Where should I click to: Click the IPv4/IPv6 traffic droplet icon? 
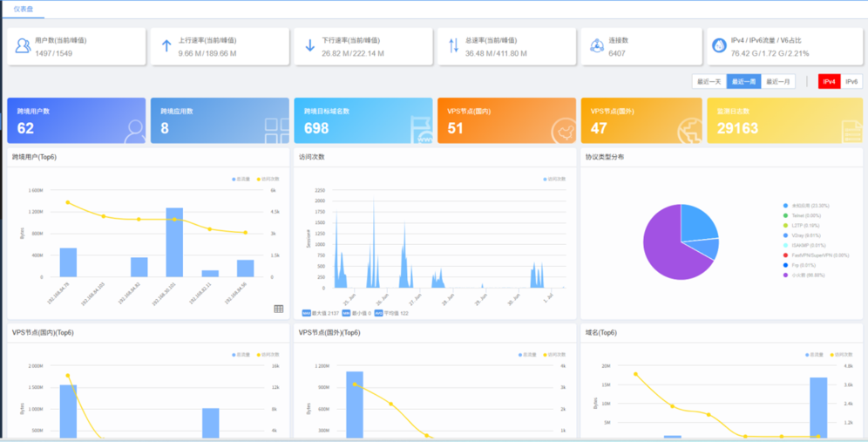pyautogui.click(x=718, y=46)
